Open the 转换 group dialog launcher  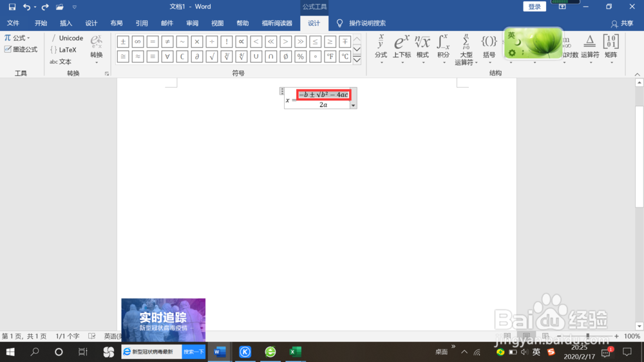(107, 73)
